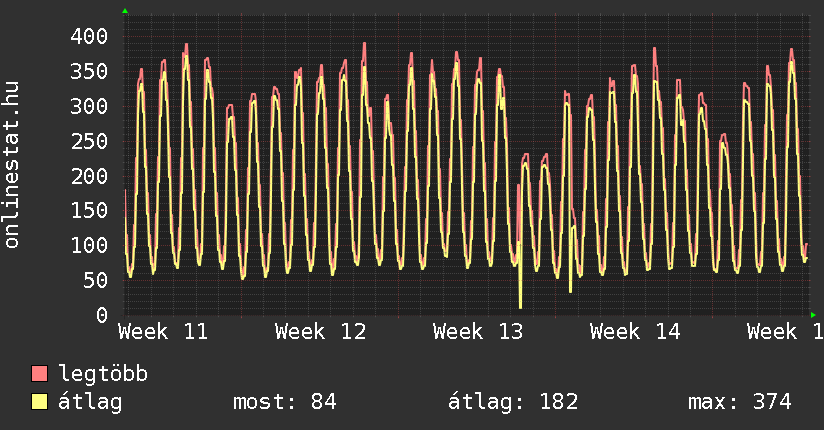Viewport: 824px width, 430px height.
Task: Select the Week 12 x-axis label
Action: click(320, 331)
